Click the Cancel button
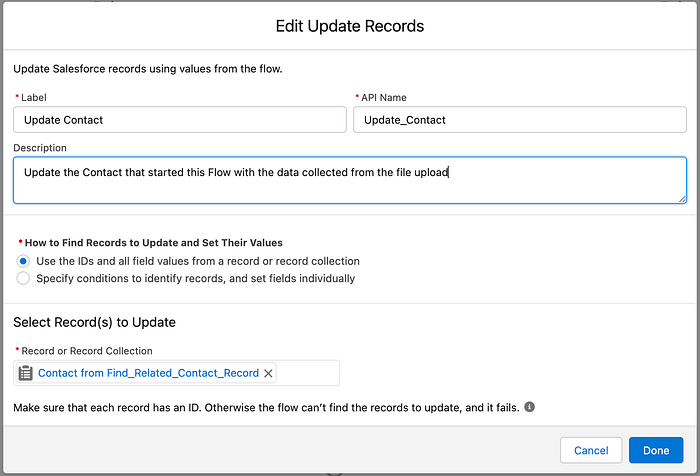 [x=591, y=450]
